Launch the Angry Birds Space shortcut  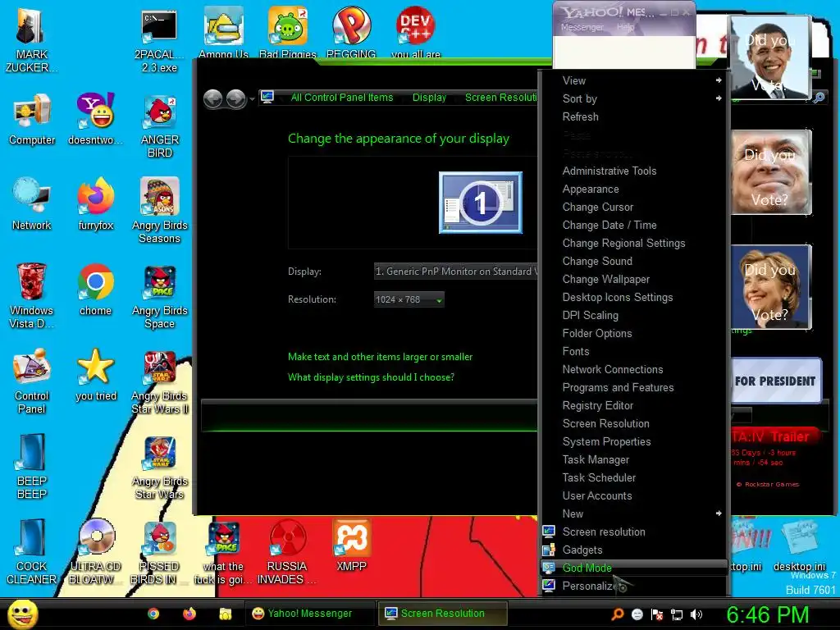[x=160, y=295]
